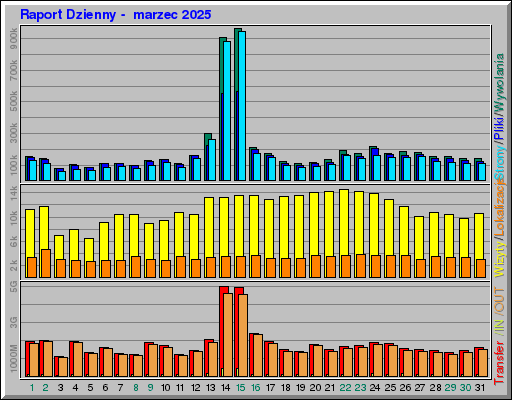
Task: Click the day '4' label on the bottom axis
Action: point(75,388)
